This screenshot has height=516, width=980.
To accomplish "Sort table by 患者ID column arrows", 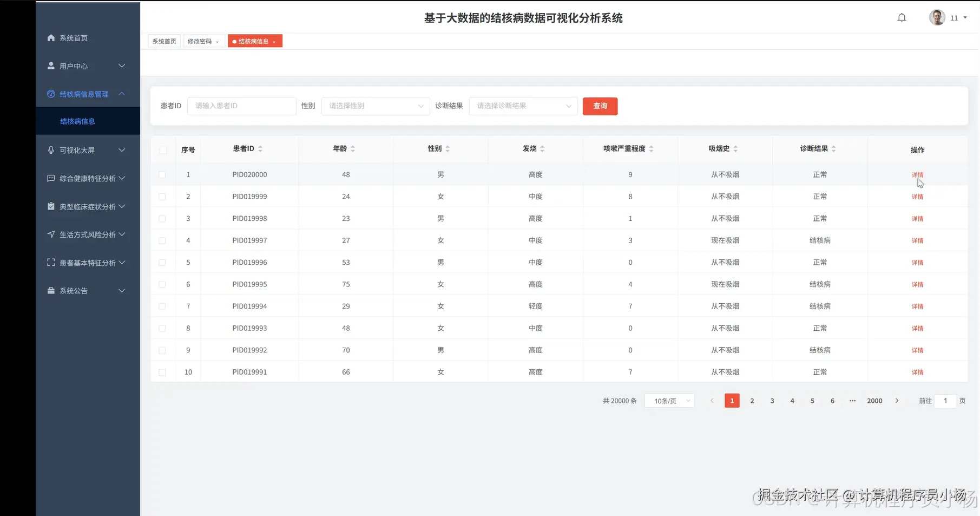I will pyautogui.click(x=260, y=149).
